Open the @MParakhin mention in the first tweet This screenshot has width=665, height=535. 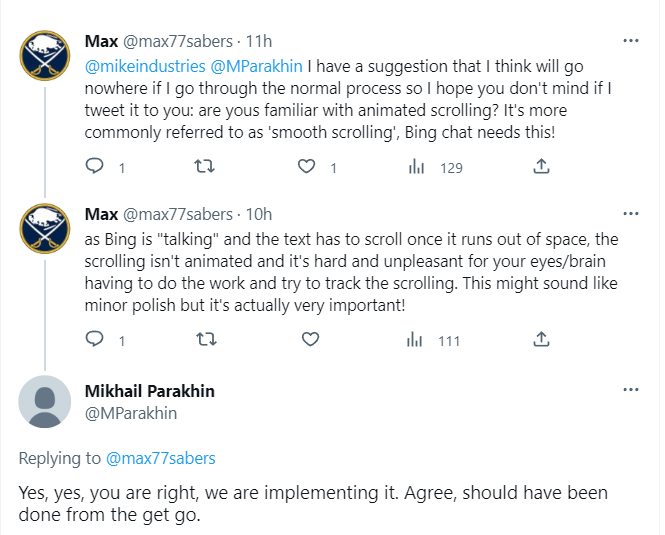click(256, 66)
